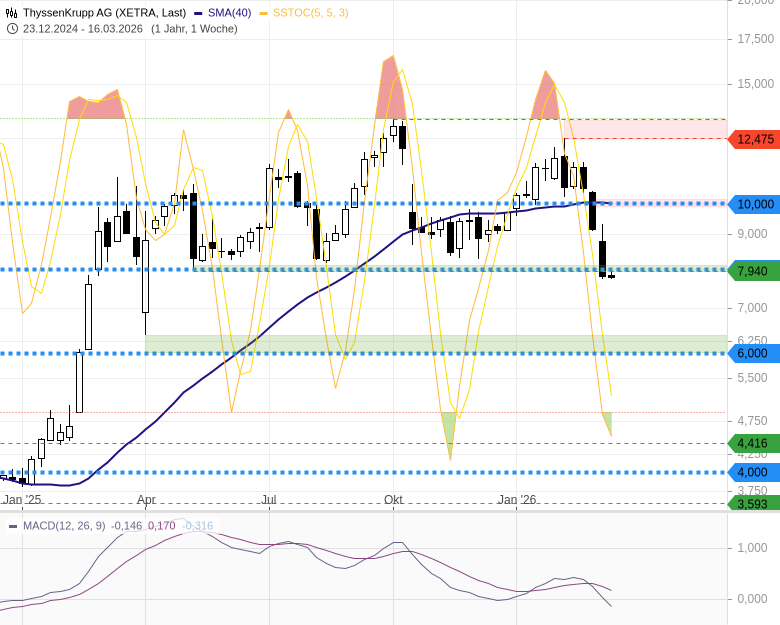Select the green 4,416 price tag
This screenshot has width=780, height=625.
click(754, 443)
